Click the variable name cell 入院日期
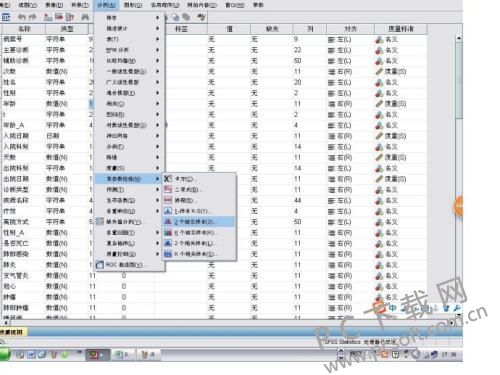The width and height of the screenshot is (500, 375). click(24, 136)
